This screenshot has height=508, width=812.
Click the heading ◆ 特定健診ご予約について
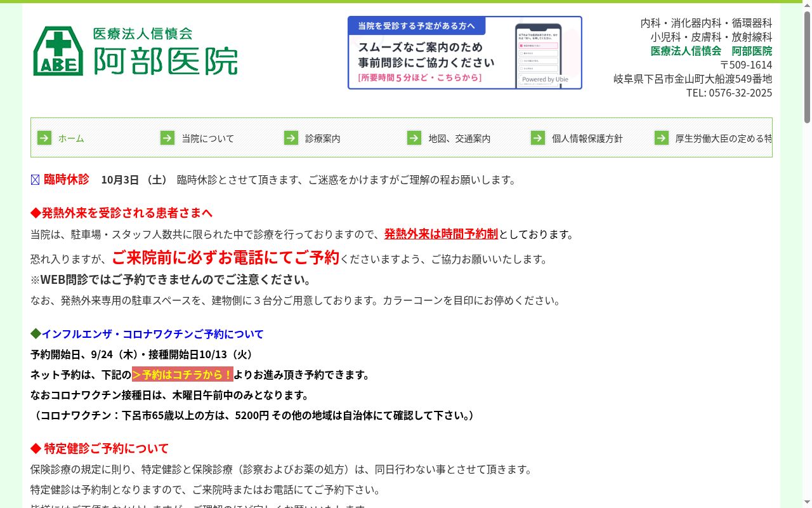coord(100,448)
